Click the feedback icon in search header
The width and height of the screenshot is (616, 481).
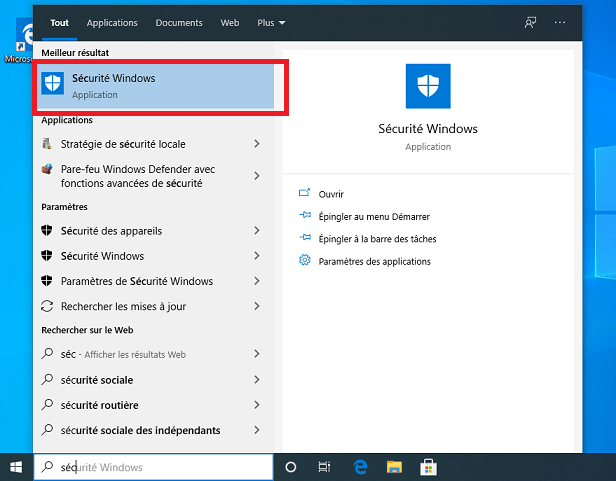click(x=530, y=22)
